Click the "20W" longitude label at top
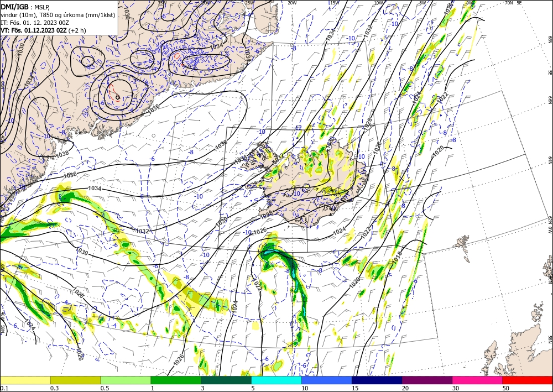This screenshot has height=392, width=553. 293,3
